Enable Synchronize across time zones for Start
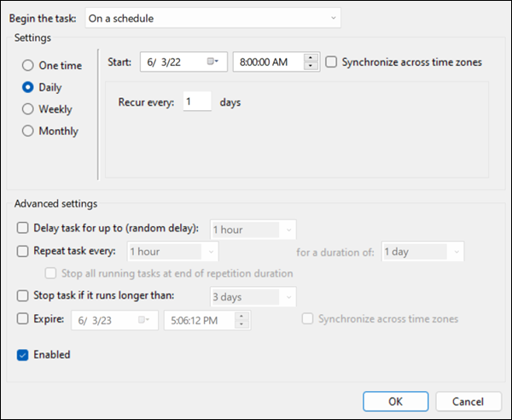Screen dimensions: 512x420 tap(331, 61)
